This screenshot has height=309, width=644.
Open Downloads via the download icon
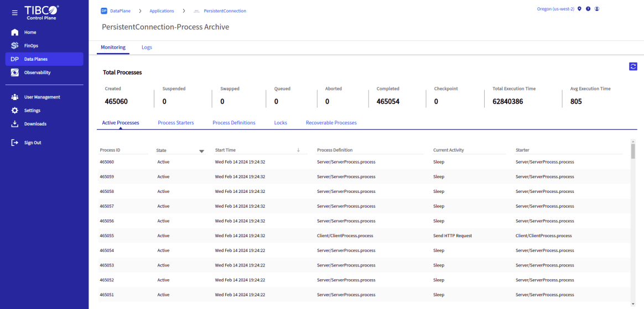pyautogui.click(x=15, y=124)
